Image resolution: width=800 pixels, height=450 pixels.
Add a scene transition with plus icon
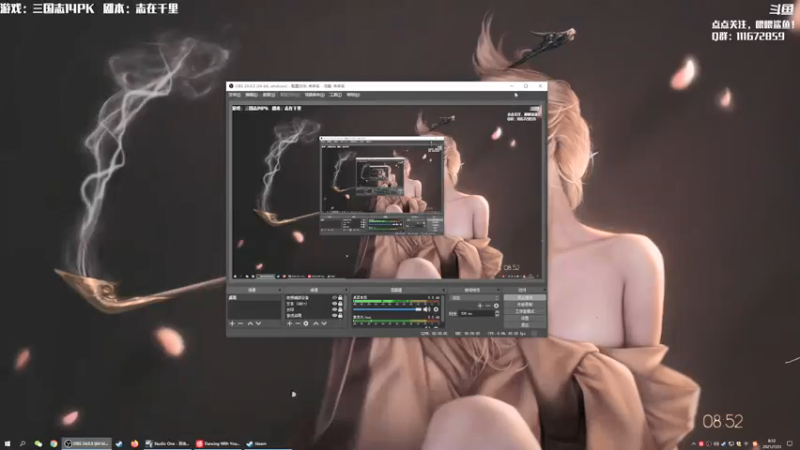pos(480,306)
